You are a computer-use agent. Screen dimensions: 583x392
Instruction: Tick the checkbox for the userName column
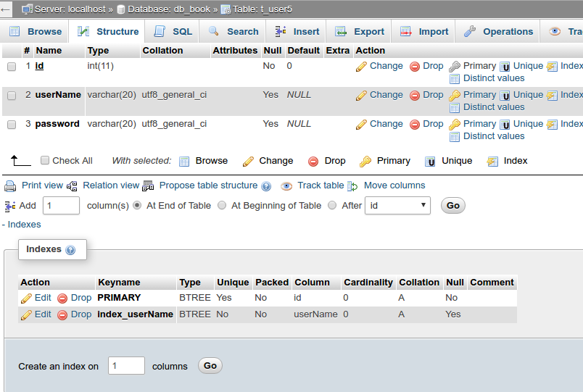(12, 95)
